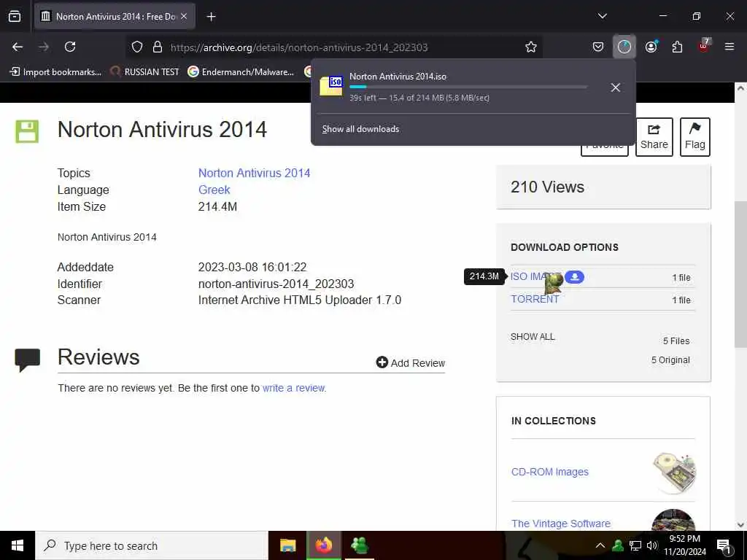Click the uBlock extension icon with badge

coord(704,46)
